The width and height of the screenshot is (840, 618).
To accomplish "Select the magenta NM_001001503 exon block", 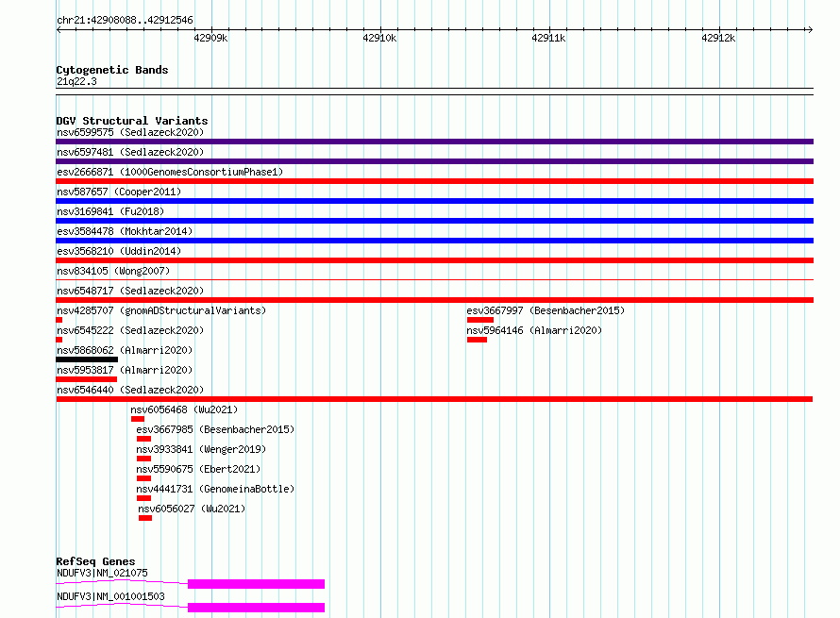I will coord(256,608).
